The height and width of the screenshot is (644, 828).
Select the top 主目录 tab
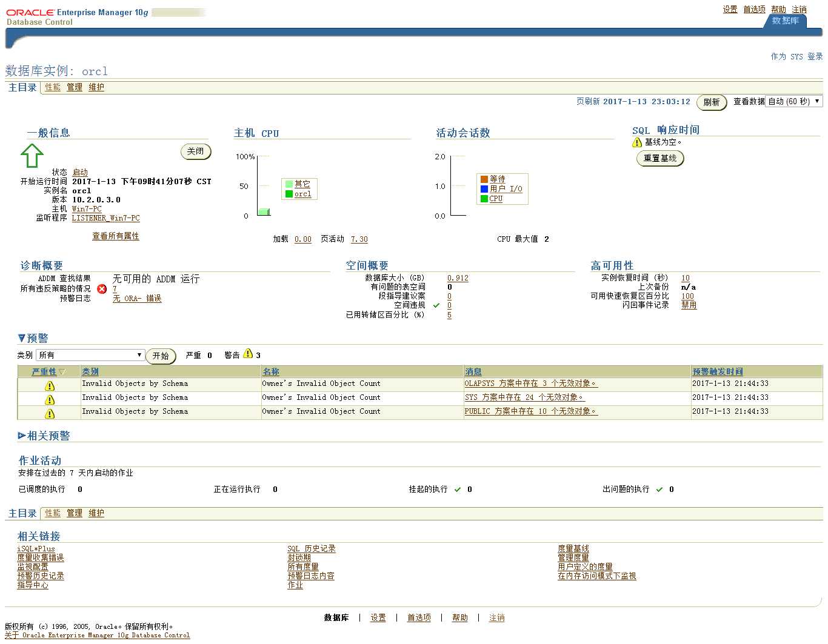[22, 87]
